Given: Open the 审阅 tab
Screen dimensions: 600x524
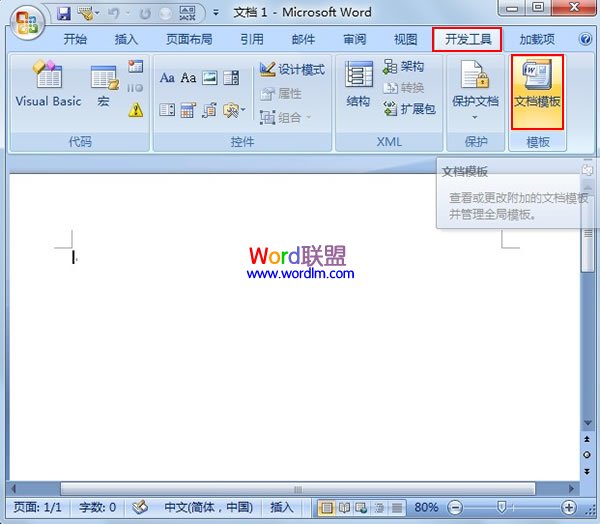Looking at the screenshot, I should (355, 39).
